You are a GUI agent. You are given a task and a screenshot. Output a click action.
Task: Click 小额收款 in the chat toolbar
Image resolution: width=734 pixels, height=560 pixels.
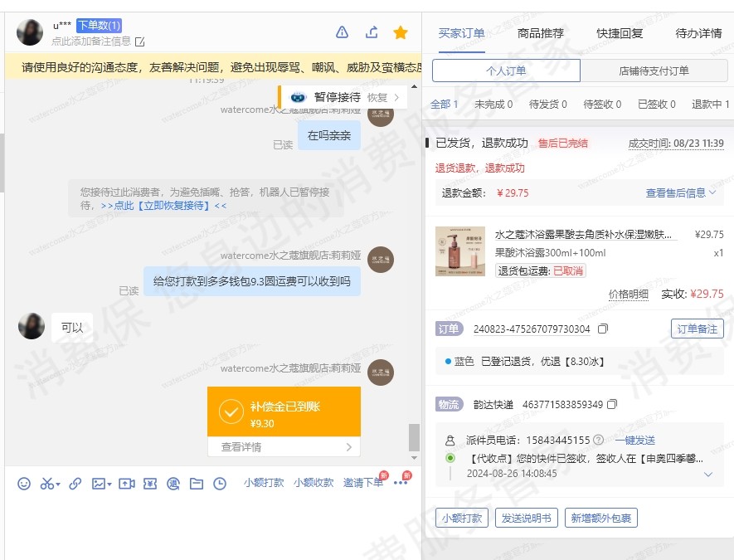[314, 482]
